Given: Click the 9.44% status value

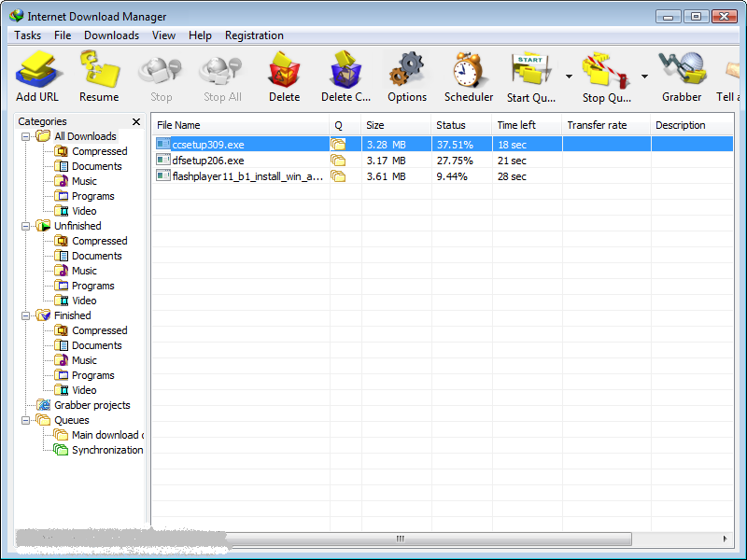Looking at the screenshot, I should coord(452,176).
